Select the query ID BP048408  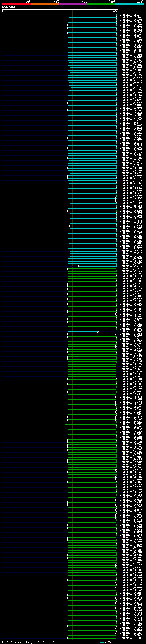(8, 7)
